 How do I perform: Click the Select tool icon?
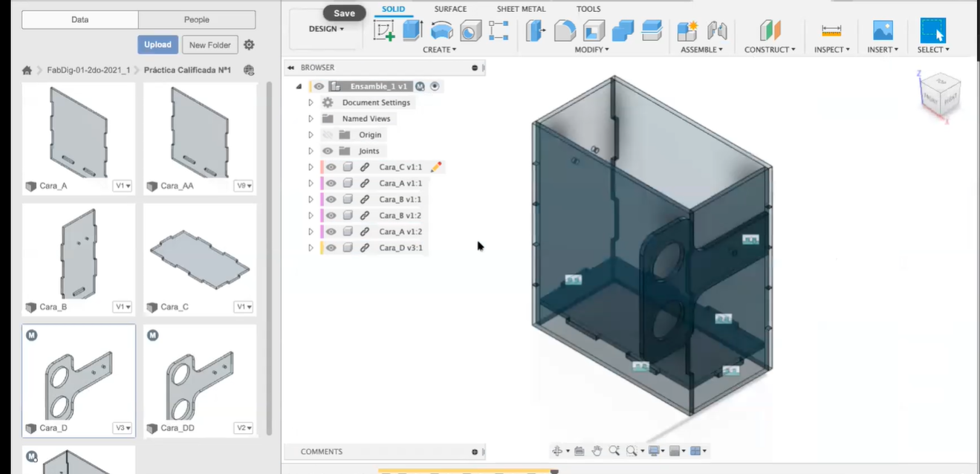point(933,30)
